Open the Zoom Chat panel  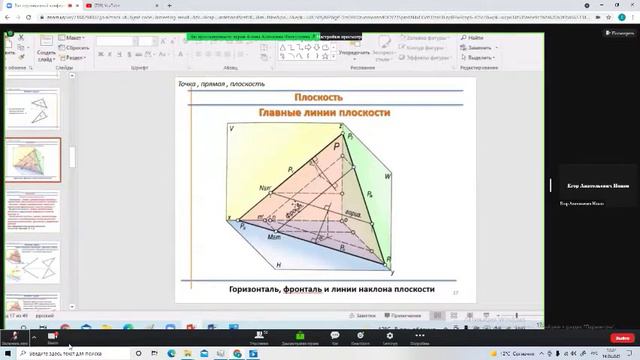tap(335, 338)
